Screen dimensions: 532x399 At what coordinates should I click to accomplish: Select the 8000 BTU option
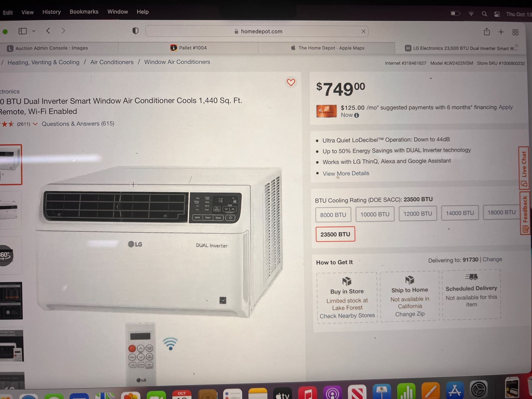333,215
